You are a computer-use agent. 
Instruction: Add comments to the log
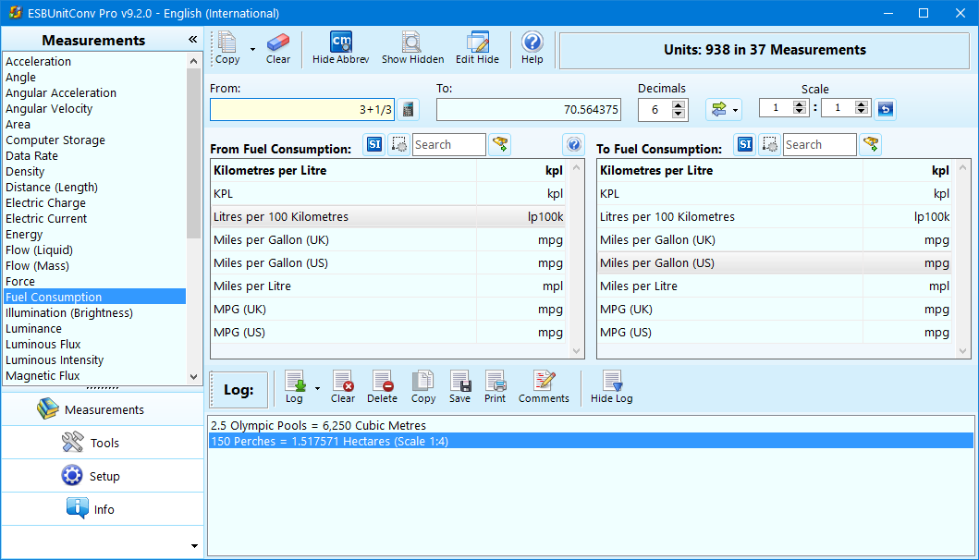pos(544,386)
